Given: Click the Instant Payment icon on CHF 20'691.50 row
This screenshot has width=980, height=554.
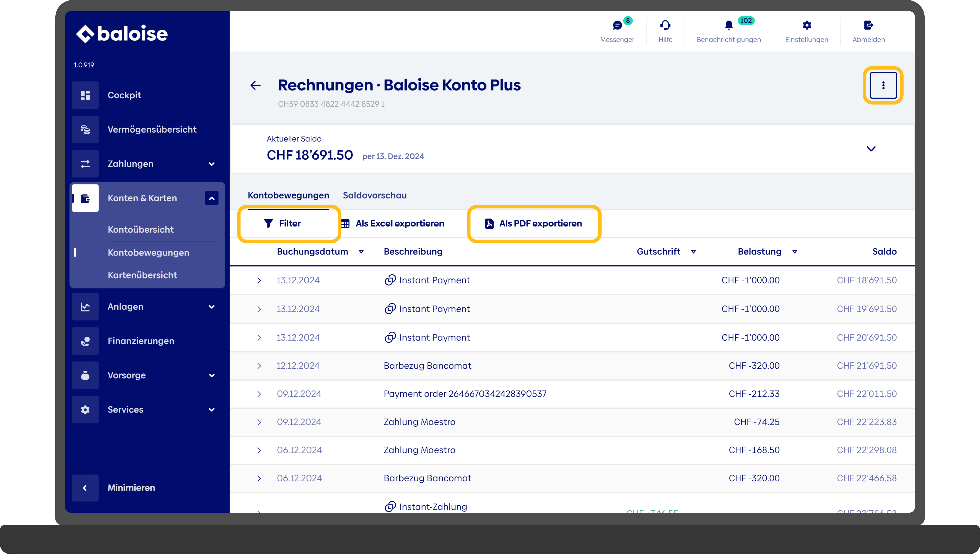Looking at the screenshot, I should 390,337.
